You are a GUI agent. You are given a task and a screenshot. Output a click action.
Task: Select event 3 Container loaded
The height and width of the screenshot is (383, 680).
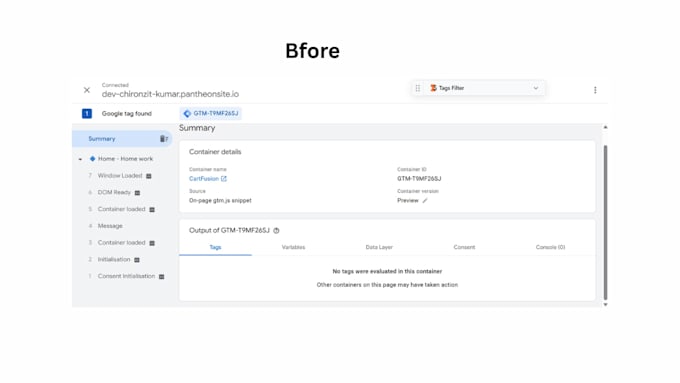[121, 242]
